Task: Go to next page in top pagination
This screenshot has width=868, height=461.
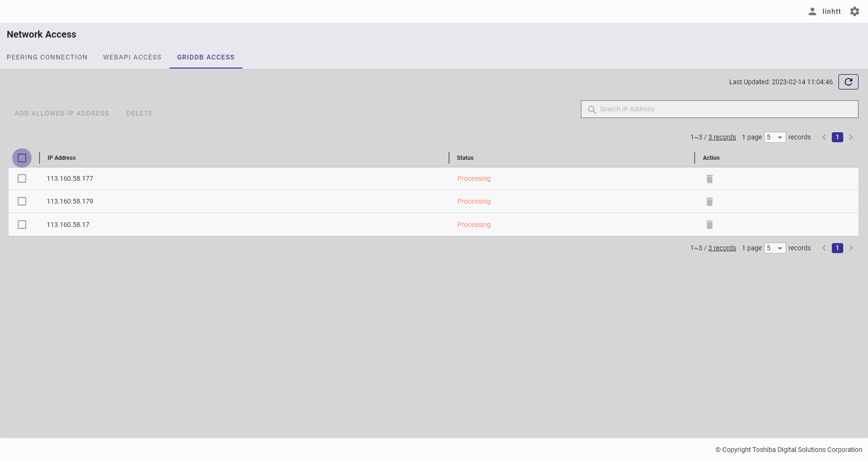Action: tap(851, 137)
